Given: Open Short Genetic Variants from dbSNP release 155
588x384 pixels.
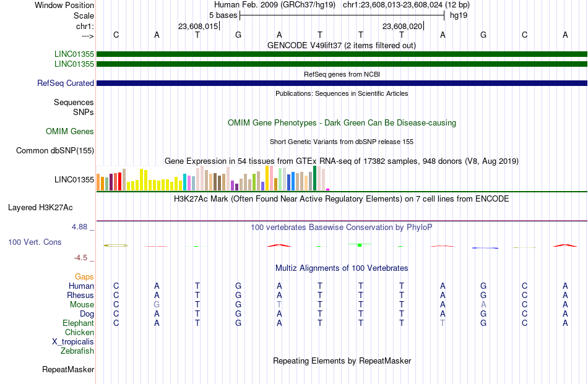Looking at the screenshot, I should click(342, 142).
